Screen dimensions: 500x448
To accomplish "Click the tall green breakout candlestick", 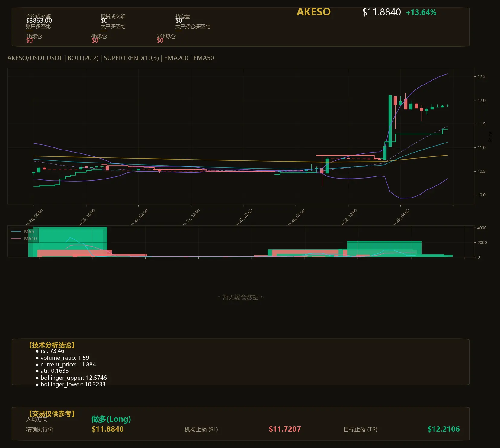I will 390,121.
